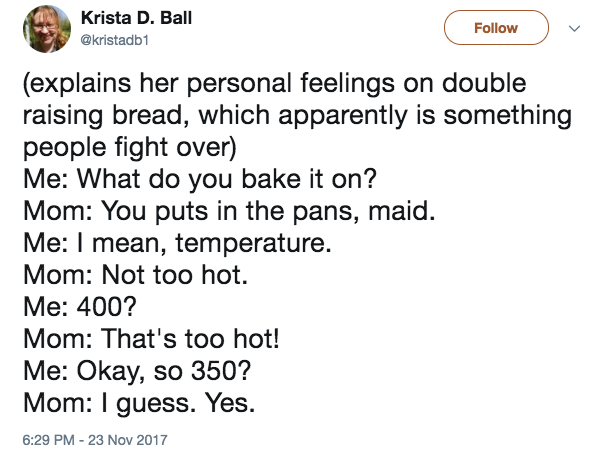Screen dimensions: 611x453
Task: Click the line starting "(explains her personal feelings"
Action: tap(275, 84)
